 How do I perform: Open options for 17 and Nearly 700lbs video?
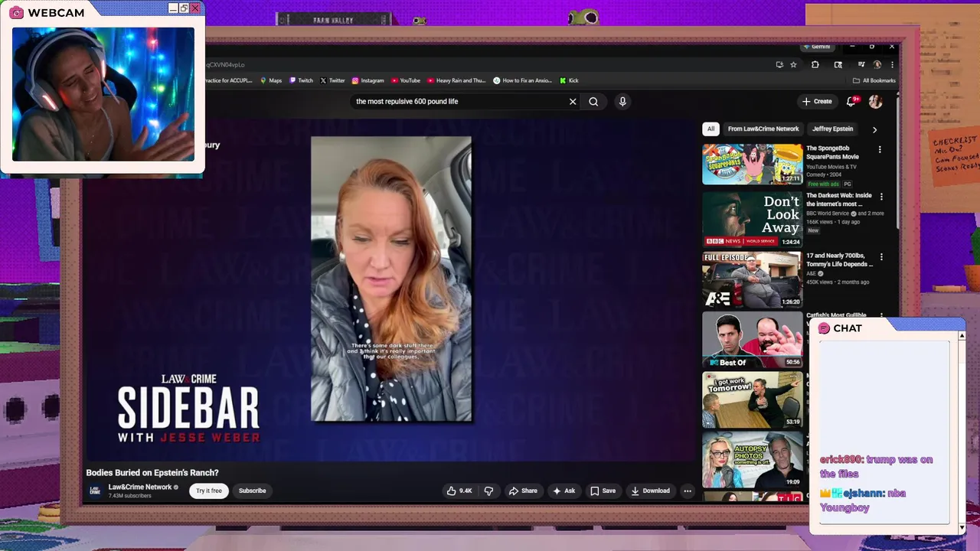(x=881, y=258)
